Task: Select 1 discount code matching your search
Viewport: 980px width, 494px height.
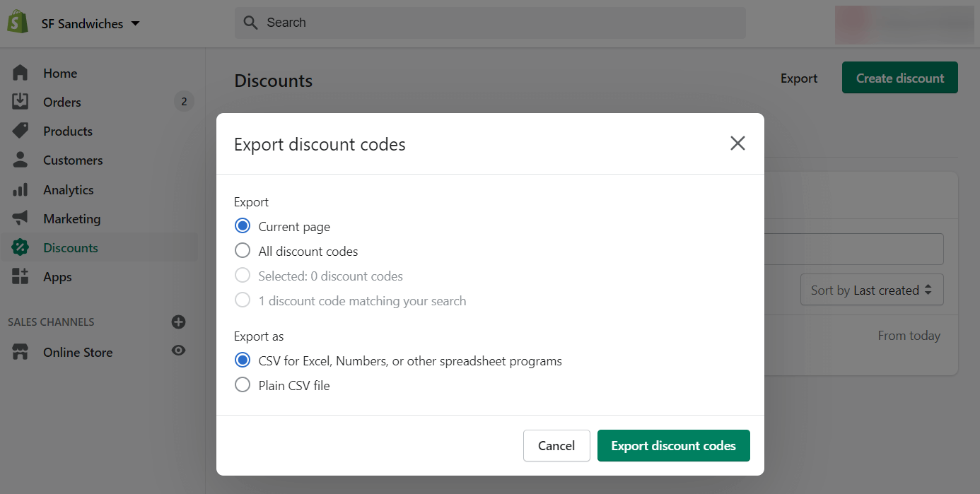Action: coord(243,300)
